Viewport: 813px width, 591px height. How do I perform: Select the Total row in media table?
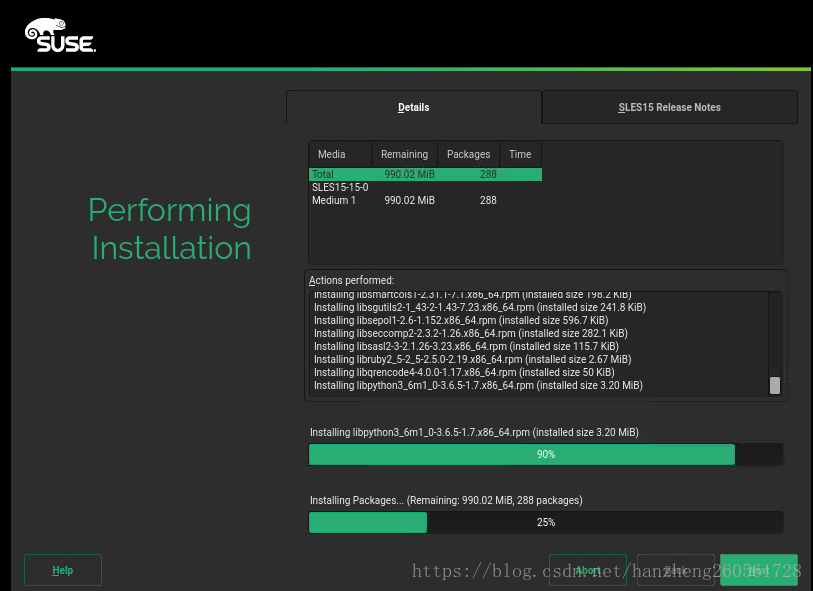pos(425,174)
